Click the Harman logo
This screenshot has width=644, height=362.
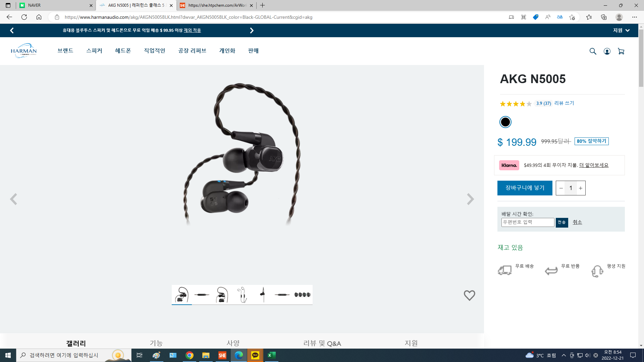pos(23,51)
